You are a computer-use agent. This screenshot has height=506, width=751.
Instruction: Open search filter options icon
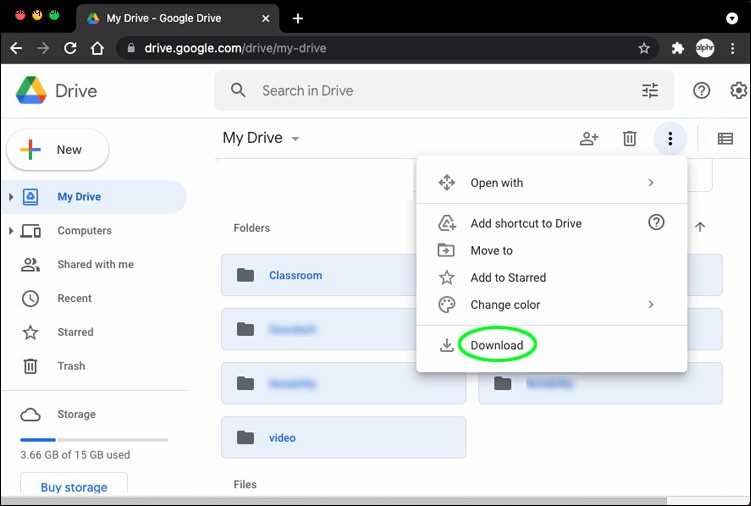tap(650, 90)
